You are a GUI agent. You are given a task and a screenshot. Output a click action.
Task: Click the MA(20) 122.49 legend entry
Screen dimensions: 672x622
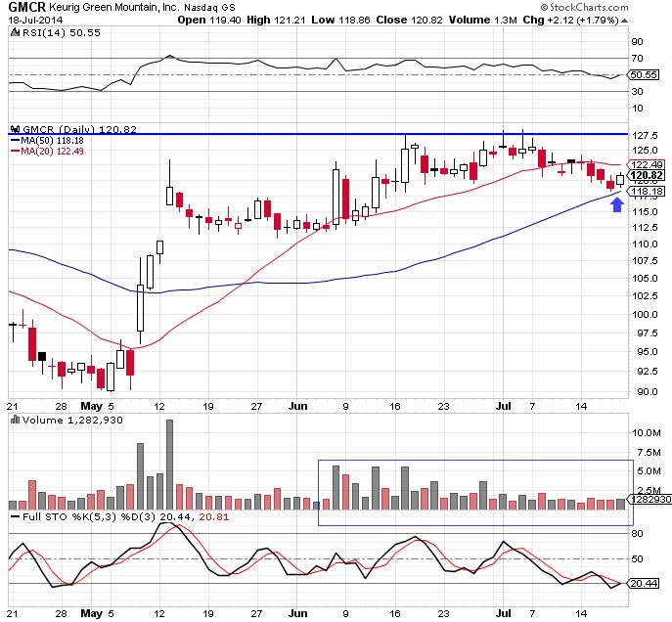[x=47, y=152]
